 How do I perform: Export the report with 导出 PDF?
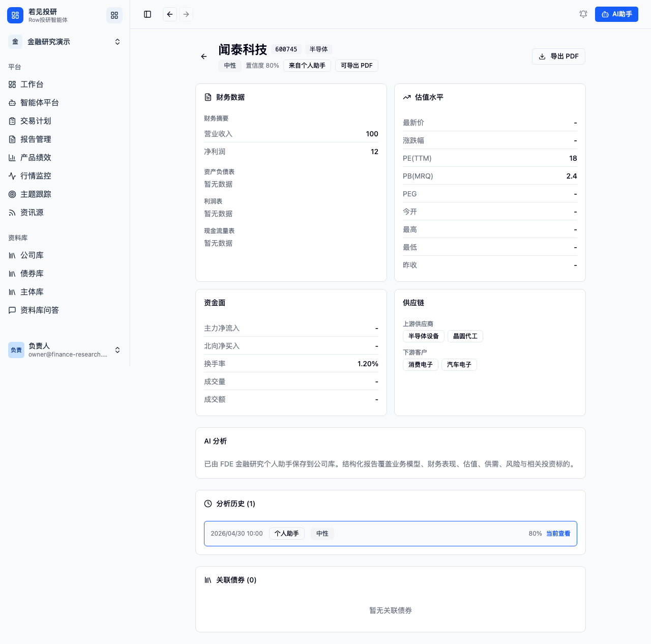click(x=558, y=56)
